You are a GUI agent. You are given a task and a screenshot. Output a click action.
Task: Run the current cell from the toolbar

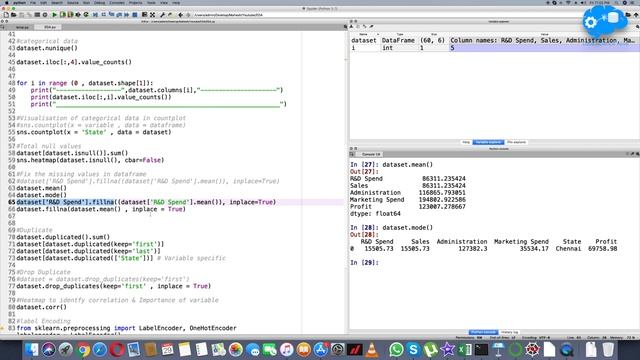63,15
